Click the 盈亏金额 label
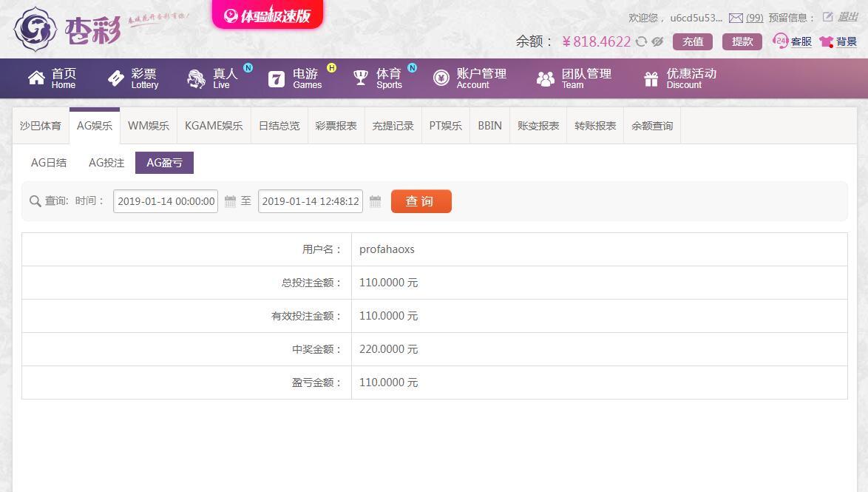The width and height of the screenshot is (868, 492). tap(316, 383)
